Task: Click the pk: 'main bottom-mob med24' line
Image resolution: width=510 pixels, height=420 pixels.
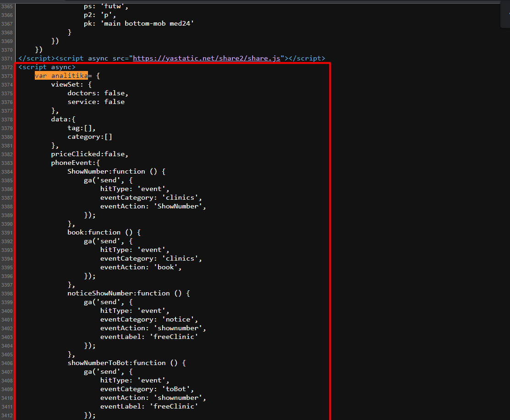Action: click(x=139, y=23)
